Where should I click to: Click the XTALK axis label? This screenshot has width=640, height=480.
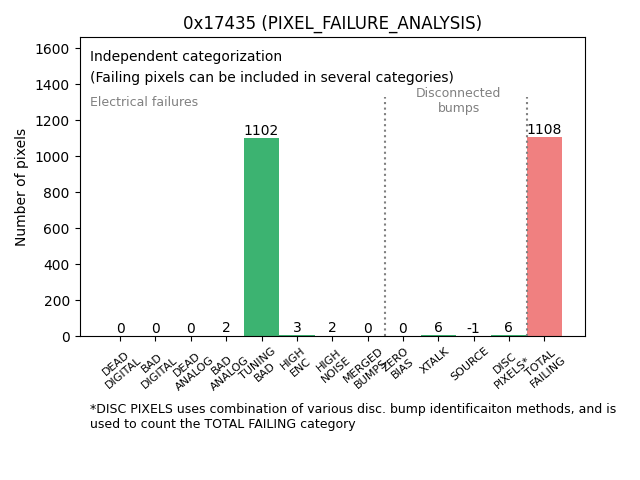point(436,358)
